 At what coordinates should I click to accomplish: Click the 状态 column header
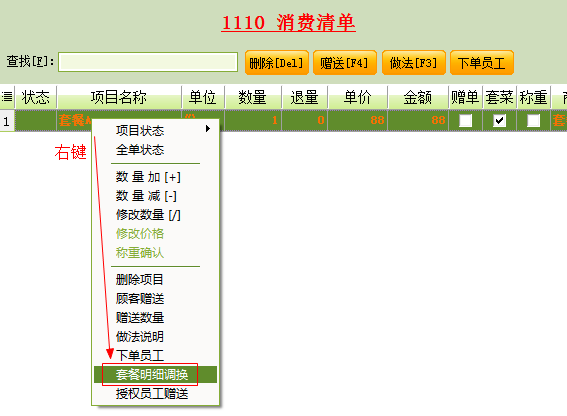[x=35, y=97]
